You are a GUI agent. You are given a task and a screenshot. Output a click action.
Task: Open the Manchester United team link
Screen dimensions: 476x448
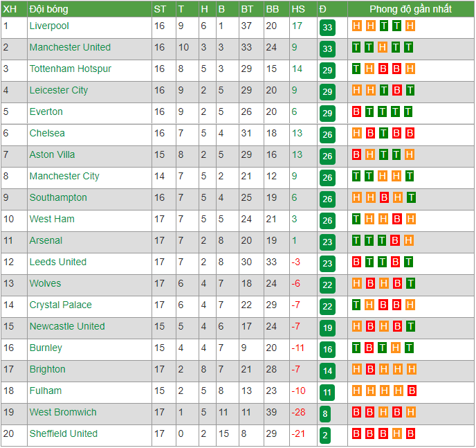tap(70, 47)
